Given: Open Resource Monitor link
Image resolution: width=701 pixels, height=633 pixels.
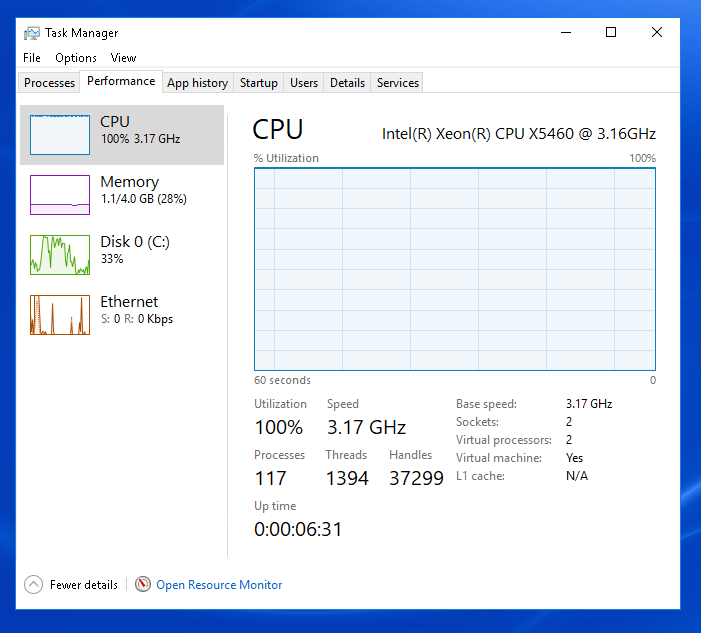Looking at the screenshot, I should [219, 585].
